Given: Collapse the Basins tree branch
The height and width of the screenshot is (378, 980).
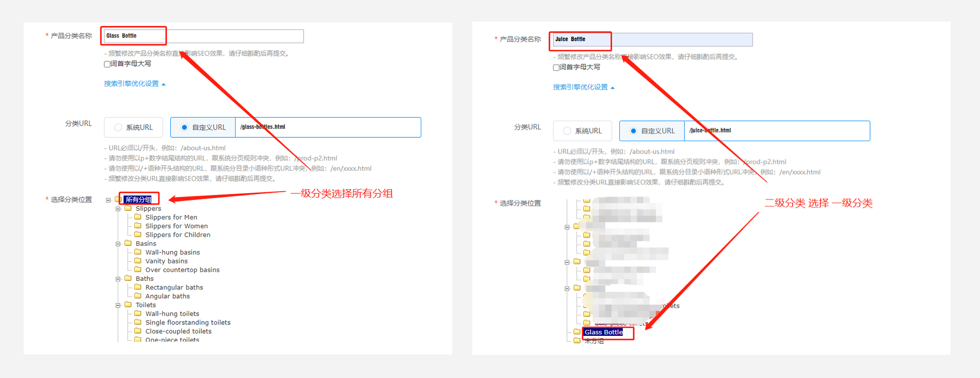Looking at the screenshot, I should [x=118, y=244].
